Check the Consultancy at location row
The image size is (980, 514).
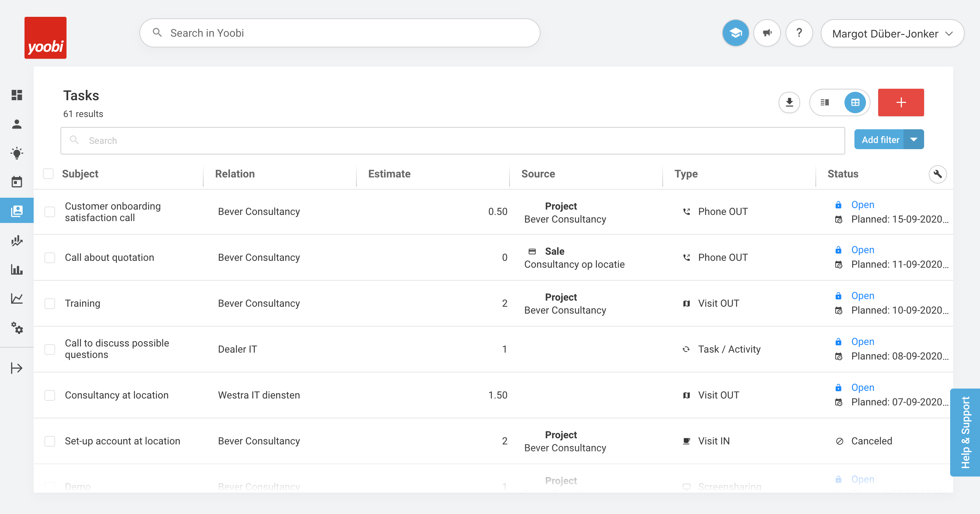pyautogui.click(x=50, y=395)
